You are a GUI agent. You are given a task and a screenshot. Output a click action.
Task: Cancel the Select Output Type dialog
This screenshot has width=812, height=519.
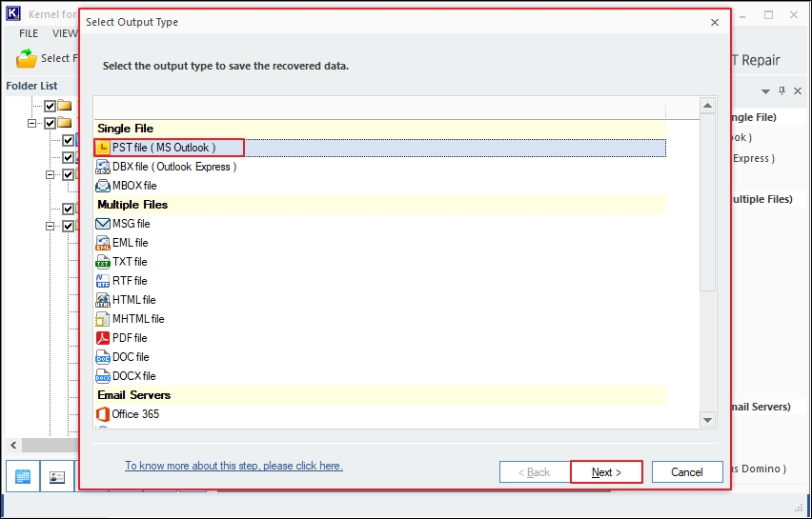pyautogui.click(x=687, y=472)
